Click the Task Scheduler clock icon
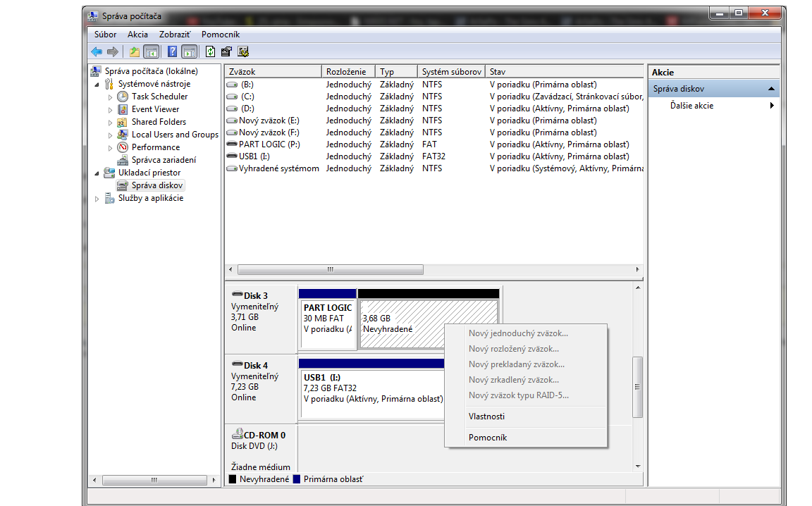This screenshot has width=812, height=506. pos(123,97)
